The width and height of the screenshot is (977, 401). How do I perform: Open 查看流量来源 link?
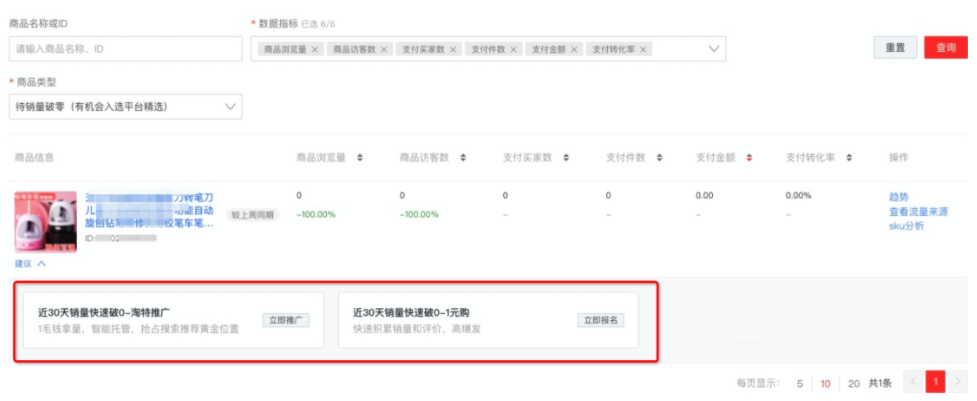pyautogui.click(x=918, y=212)
